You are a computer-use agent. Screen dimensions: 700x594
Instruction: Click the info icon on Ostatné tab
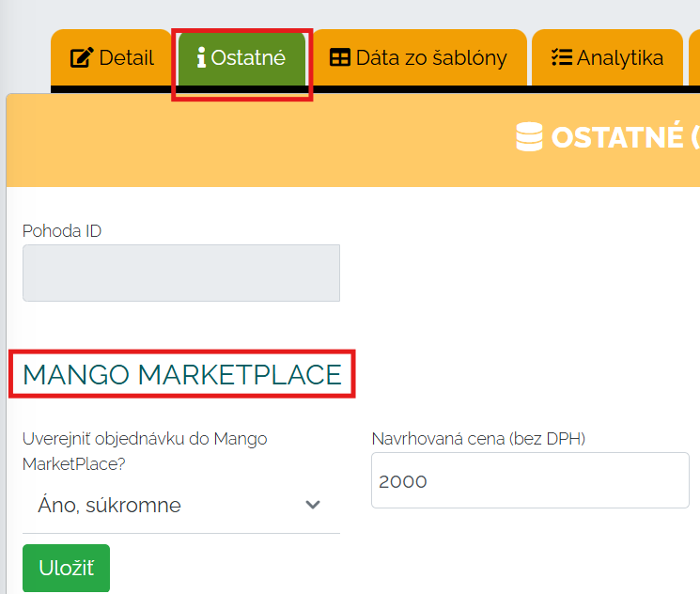[201, 58]
